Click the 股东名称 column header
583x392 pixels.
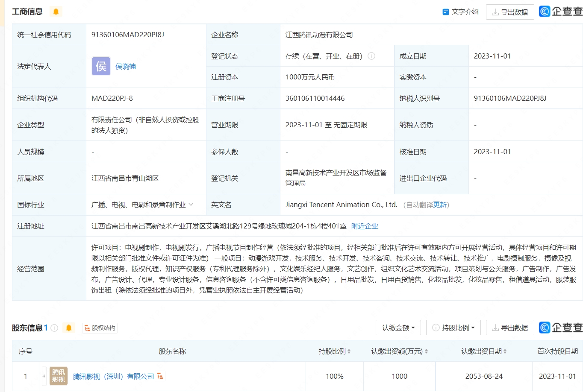(x=172, y=351)
